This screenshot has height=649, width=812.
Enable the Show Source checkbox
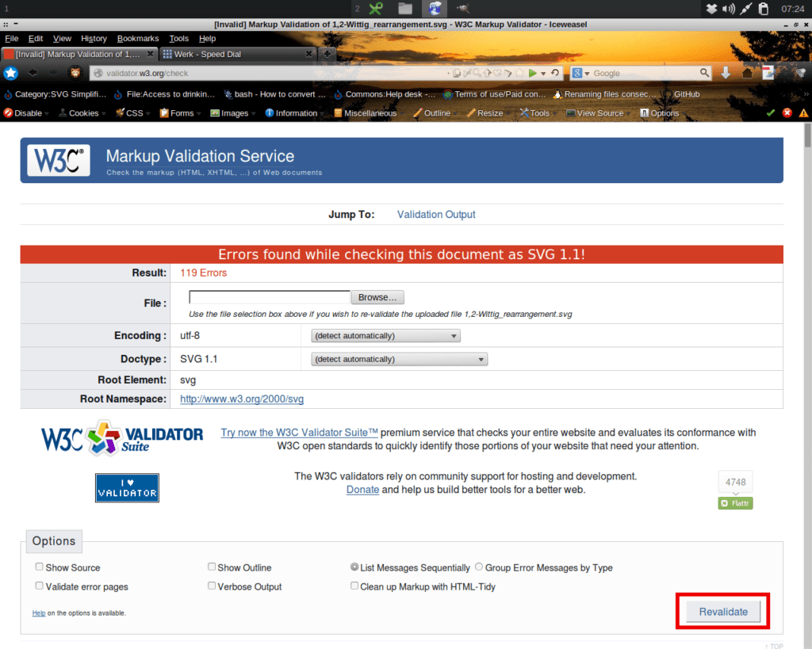click(39, 567)
